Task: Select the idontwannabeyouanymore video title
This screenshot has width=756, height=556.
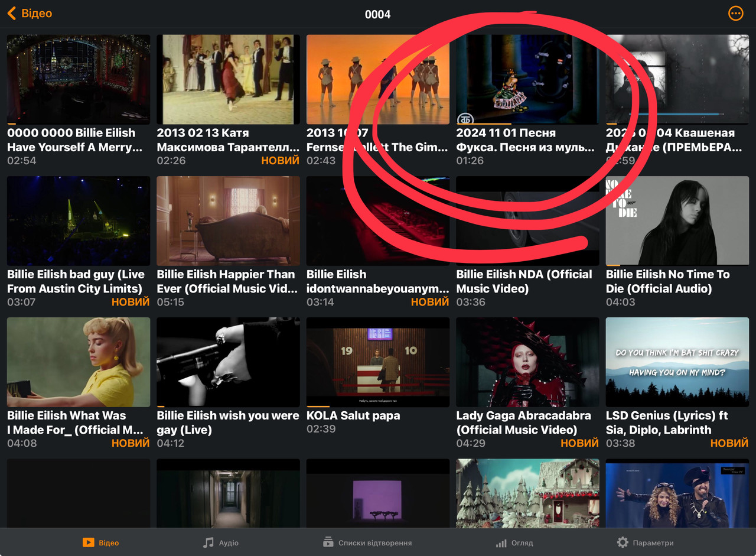Action: click(378, 281)
